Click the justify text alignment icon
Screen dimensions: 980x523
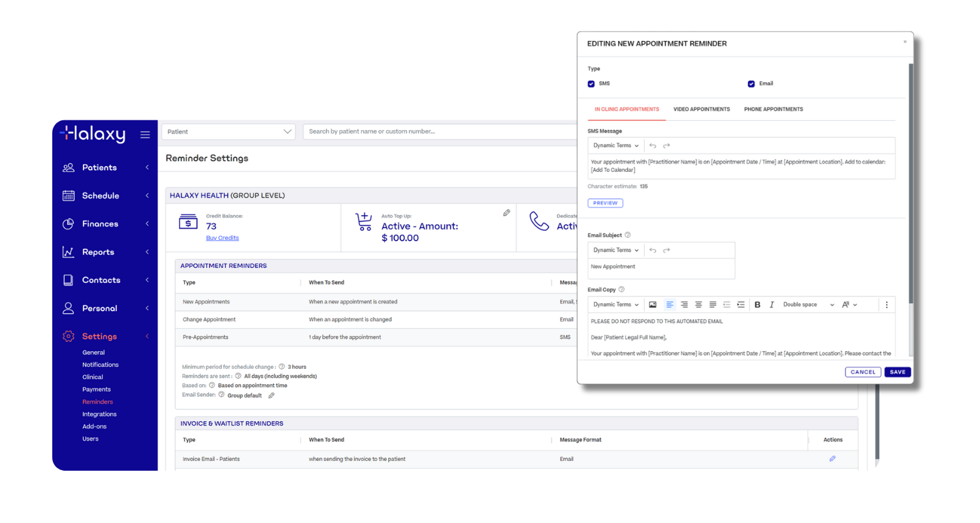click(x=713, y=305)
